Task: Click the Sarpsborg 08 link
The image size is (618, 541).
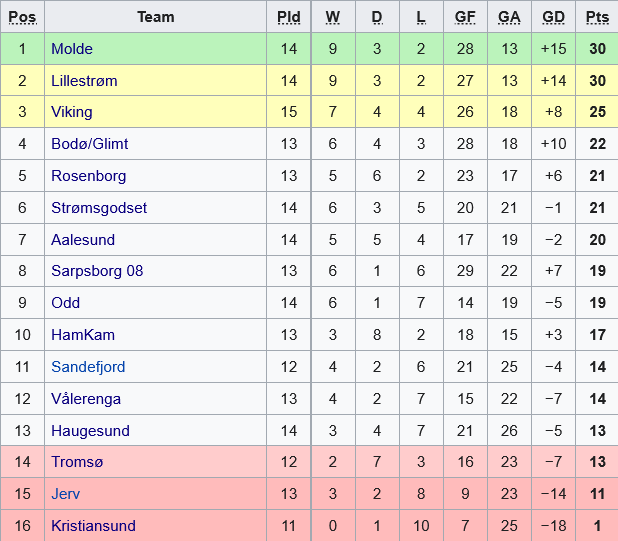Action: (x=97, y=271)
